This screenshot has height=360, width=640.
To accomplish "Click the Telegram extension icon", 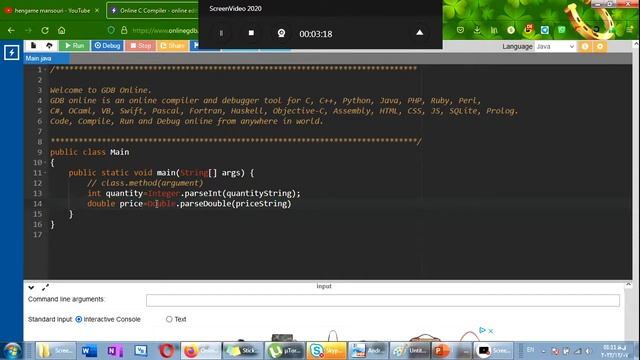I will coord(545,30).
